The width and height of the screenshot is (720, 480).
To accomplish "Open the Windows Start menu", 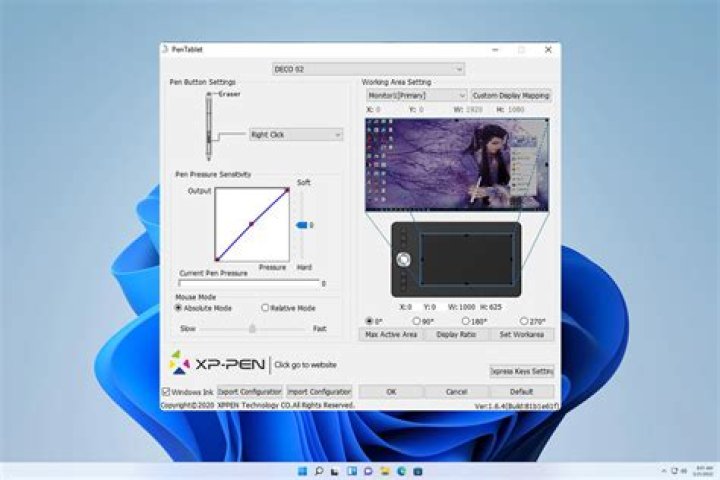I will 302,471.
